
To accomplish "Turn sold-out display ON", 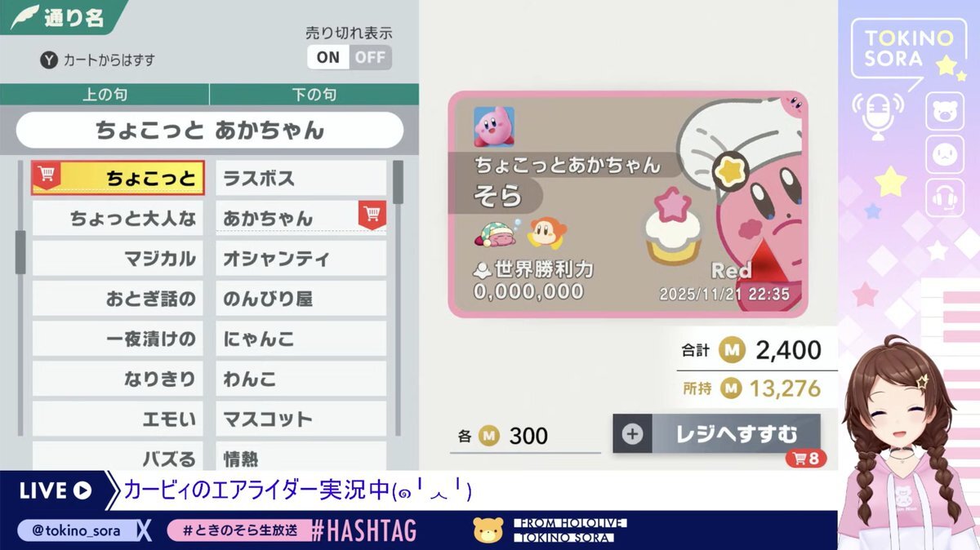I will (x=328, y=57).
